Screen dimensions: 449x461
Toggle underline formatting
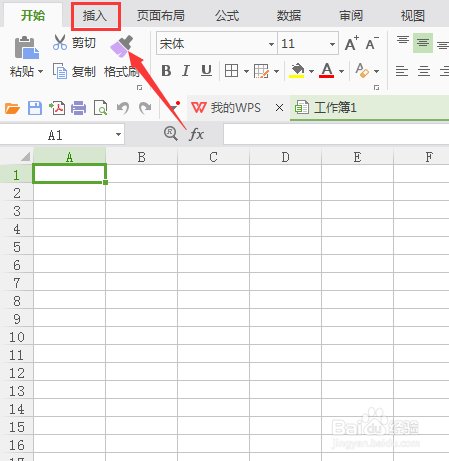(206, 71)
